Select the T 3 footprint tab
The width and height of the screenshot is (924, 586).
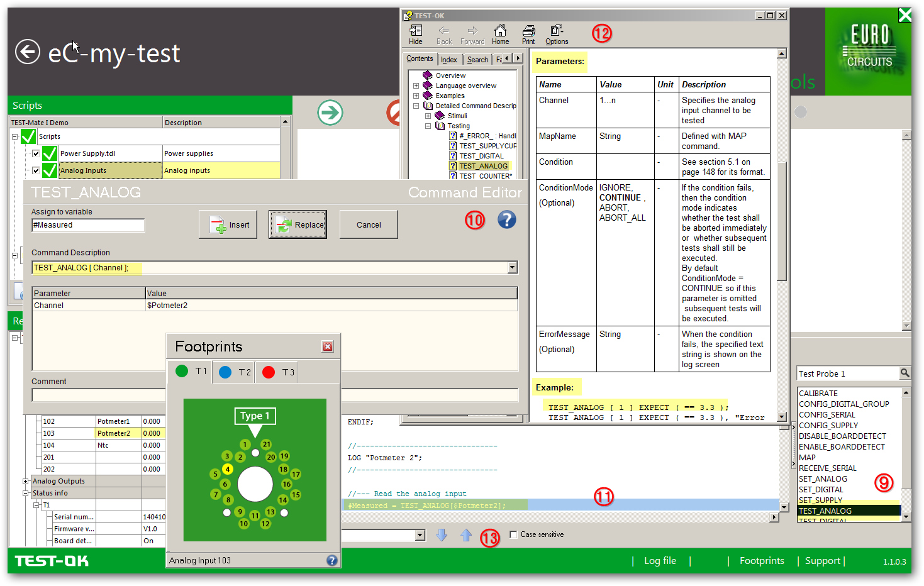point(278,372)
